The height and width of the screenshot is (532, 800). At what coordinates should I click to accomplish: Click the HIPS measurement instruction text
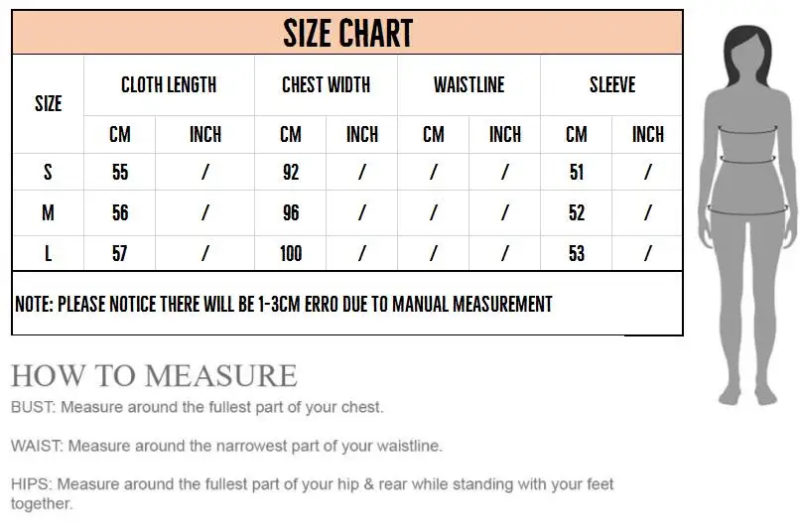pos(312,493)
